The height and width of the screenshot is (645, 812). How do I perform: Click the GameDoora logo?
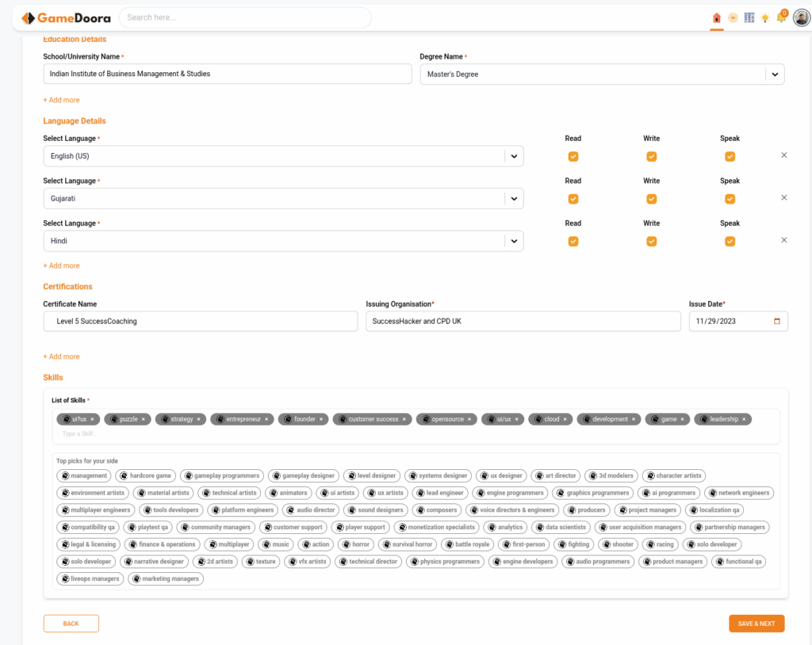point(66,18)
